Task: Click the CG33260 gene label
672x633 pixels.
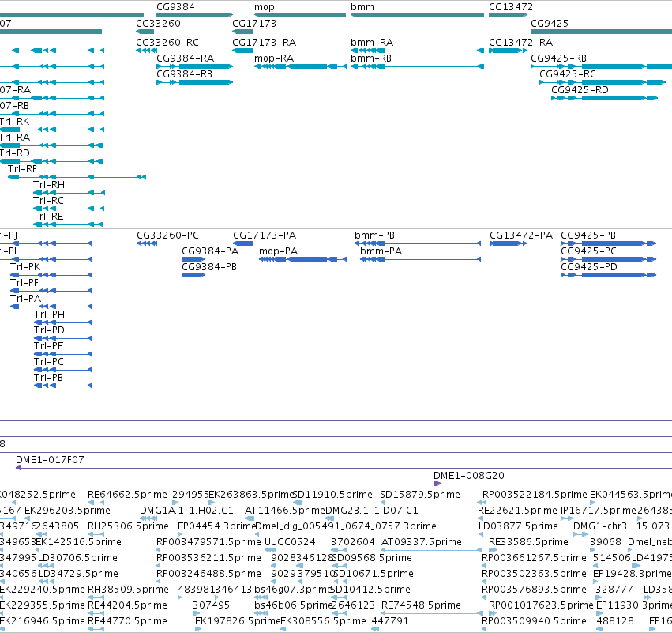Action: (x=158, y=23)
